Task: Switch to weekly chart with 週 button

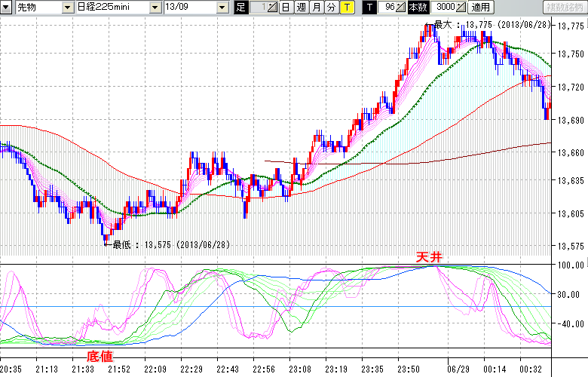Action: pos(301,8)
